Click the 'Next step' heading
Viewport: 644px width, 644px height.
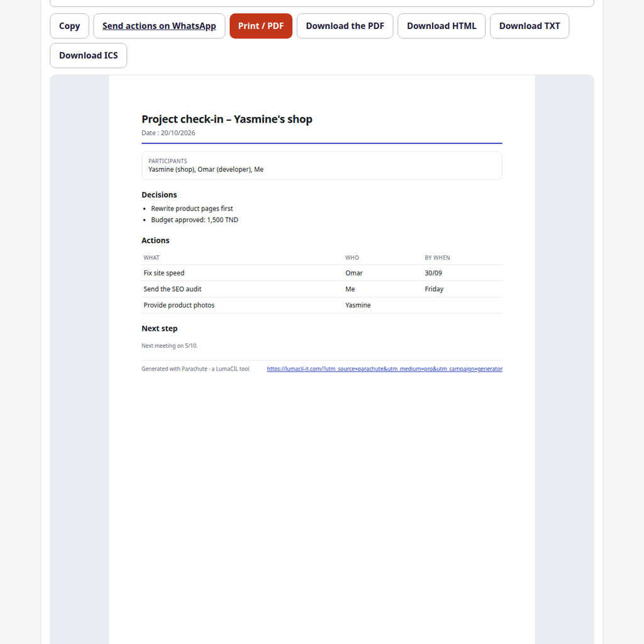(159, 328)
